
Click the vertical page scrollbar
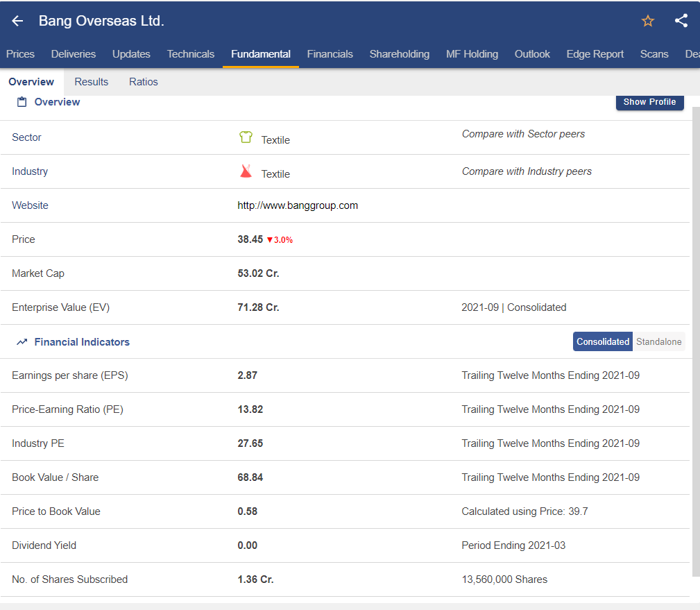[696, 341]
